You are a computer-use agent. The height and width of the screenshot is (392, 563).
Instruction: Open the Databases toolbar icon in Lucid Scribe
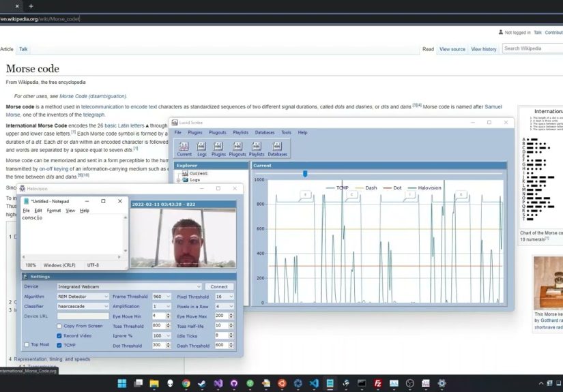tap(277, 149)
